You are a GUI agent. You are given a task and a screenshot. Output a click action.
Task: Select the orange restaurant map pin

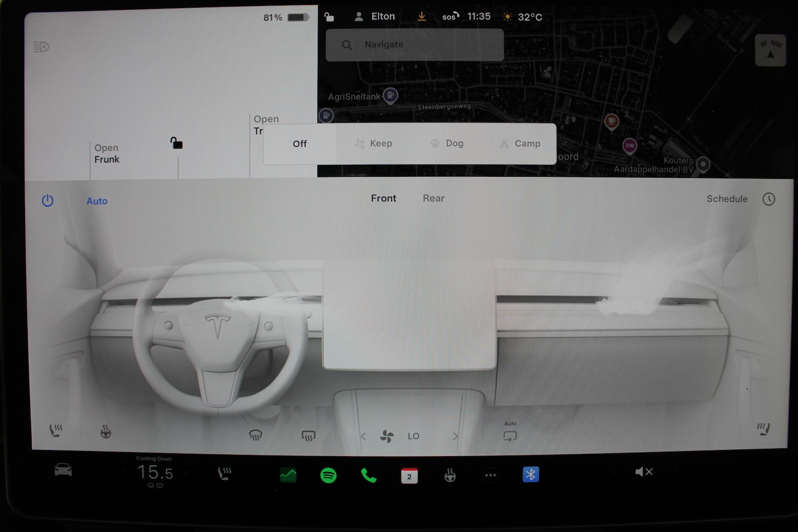point(611,121)
